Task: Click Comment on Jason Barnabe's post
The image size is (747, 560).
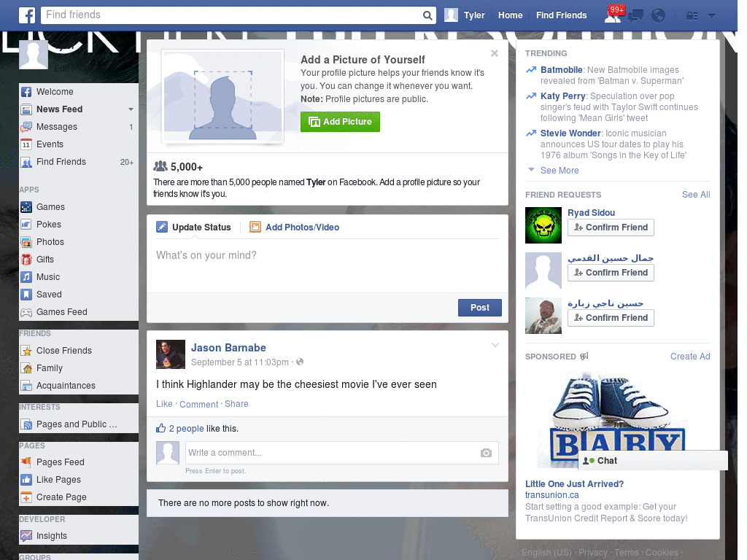Action: [x=198, y=404]
